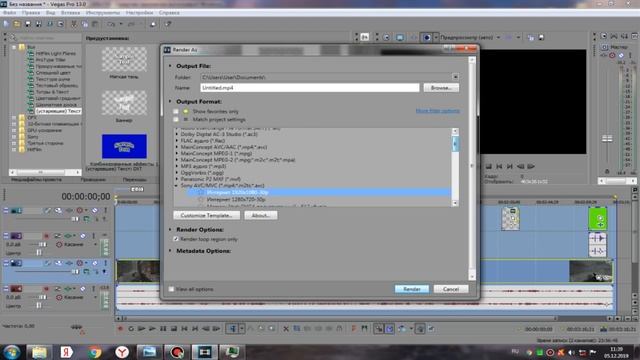Enable Match project settings checkbox
This screenshot has width=640, height=360.
tap(176, 120)
